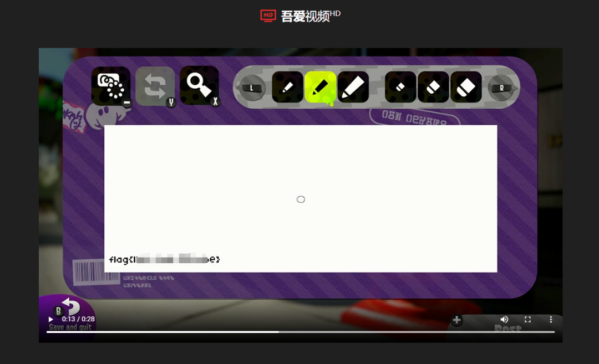
Task: Click the Post plus button
Action: [x=456, y=320]
